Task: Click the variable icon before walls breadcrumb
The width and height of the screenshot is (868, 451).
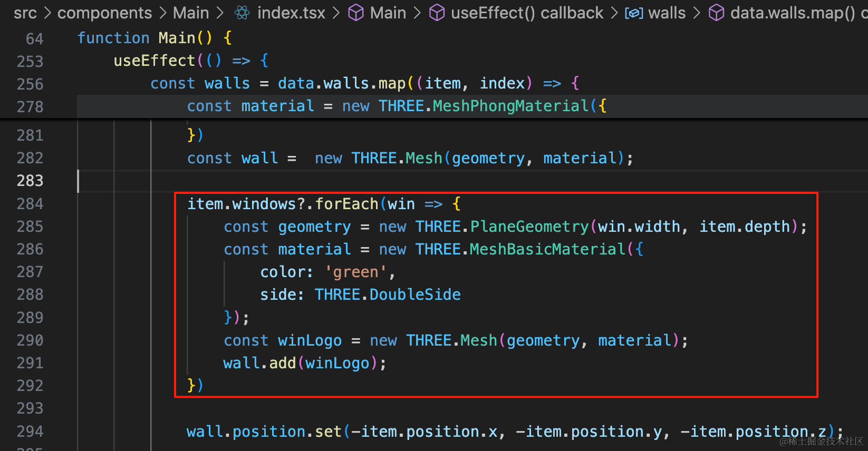Action: tap(634, 13)
